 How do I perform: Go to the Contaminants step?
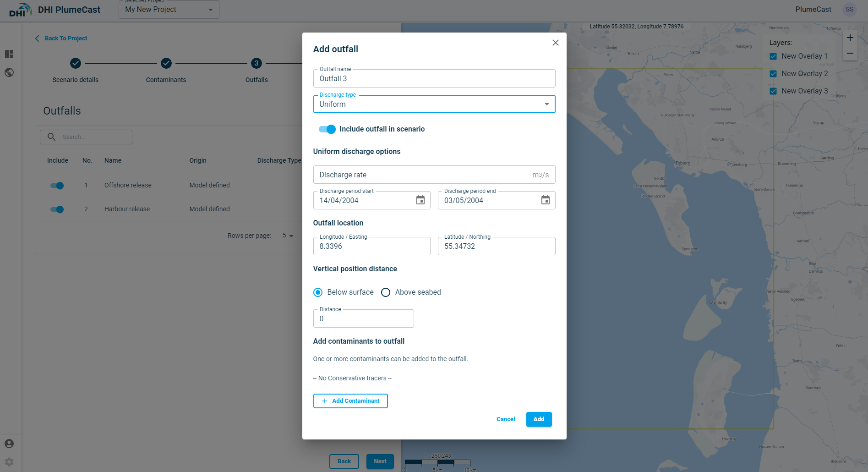(166, 63)
